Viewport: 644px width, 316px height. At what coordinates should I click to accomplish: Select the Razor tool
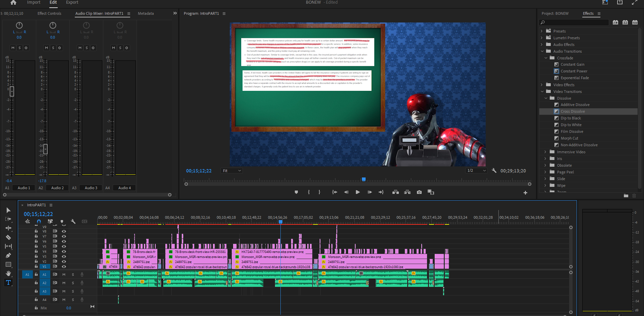(8, 237)
